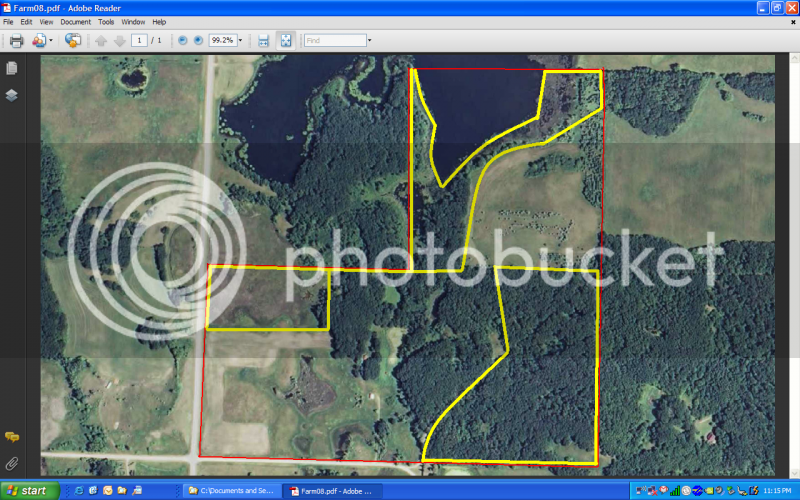Click the 11:15 PM system clock
This screenshot has height=500, width=800.
point(777,491)
